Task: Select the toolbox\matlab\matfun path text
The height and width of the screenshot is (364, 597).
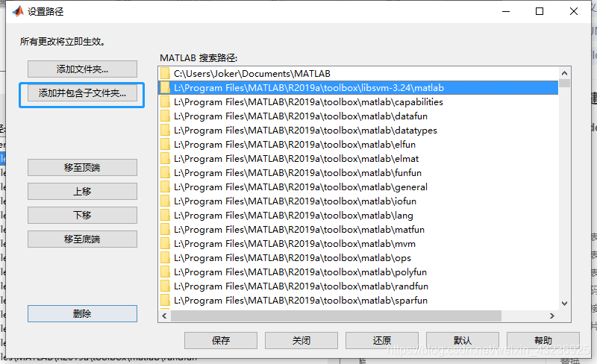Action: (x=299, y=230)
